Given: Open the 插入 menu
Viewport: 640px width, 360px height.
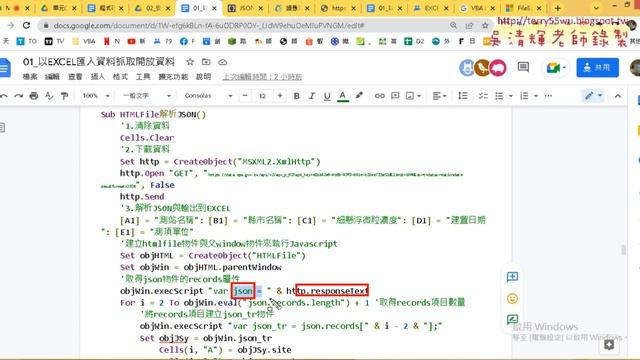Looking at the screenshot, I should [98, 77].
